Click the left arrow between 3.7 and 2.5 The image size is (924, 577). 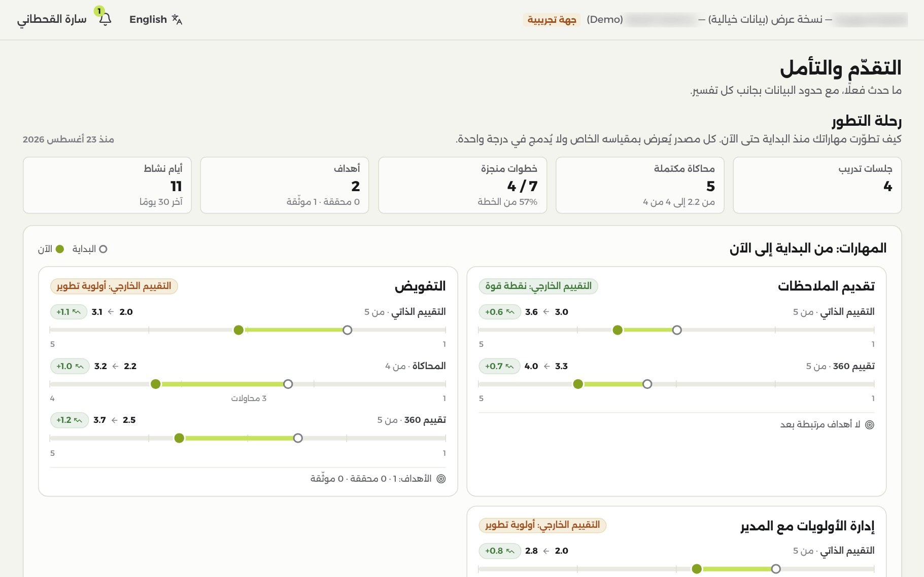[x=114, y=420]
